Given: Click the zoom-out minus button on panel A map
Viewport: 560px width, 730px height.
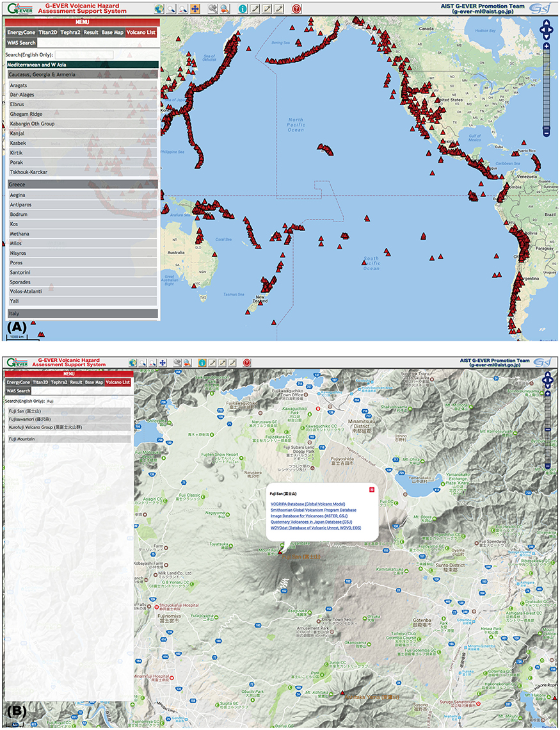Looking at the screenshot, I should pyautogui.click(x=547, y=134).
